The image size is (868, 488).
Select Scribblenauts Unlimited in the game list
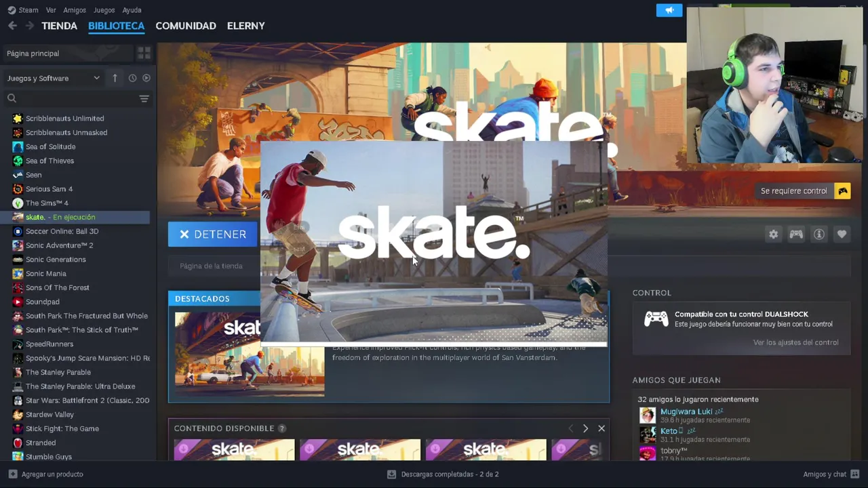click(x=64, y=119)
